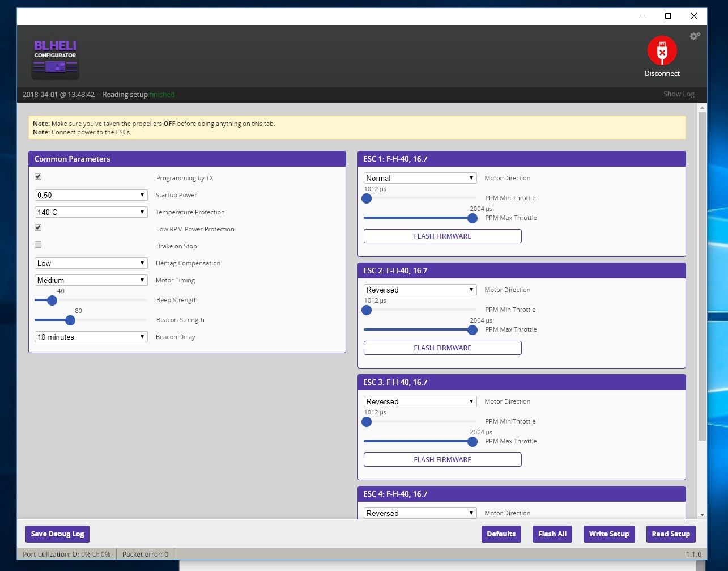Screen dimensions: 728x571
Task: Open the Temperature Protection dropdown
Action: (x=91, y=212)
